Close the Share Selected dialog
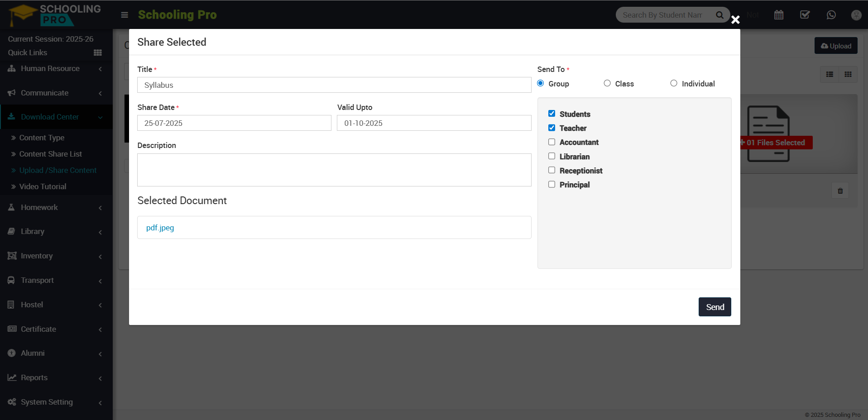This screenshot has height=420, width=868. click(x=735, y=20)
